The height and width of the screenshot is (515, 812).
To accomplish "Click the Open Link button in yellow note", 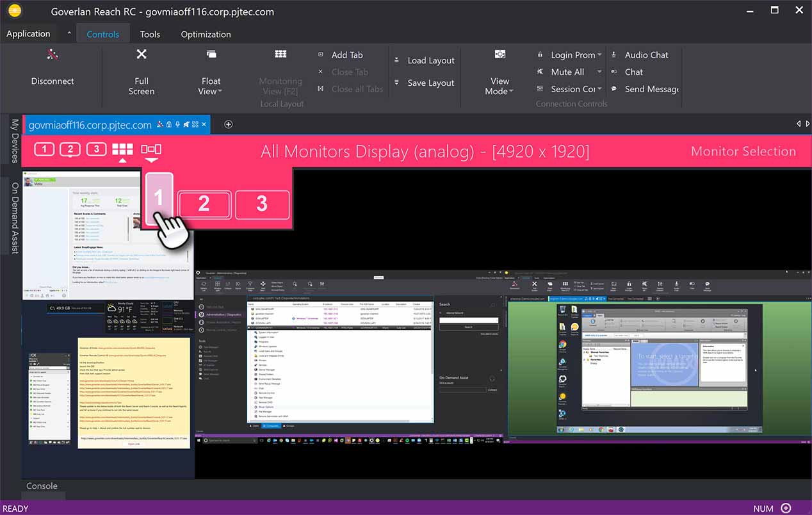I will tap(134, 444).
